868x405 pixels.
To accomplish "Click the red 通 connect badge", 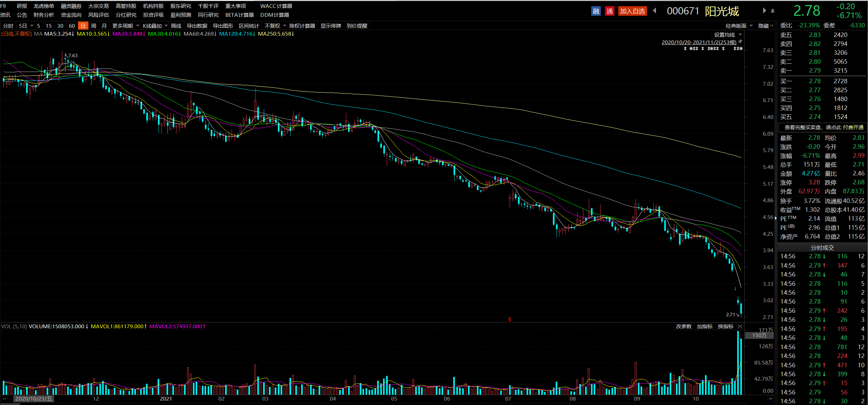I will (x=609, y=11).
